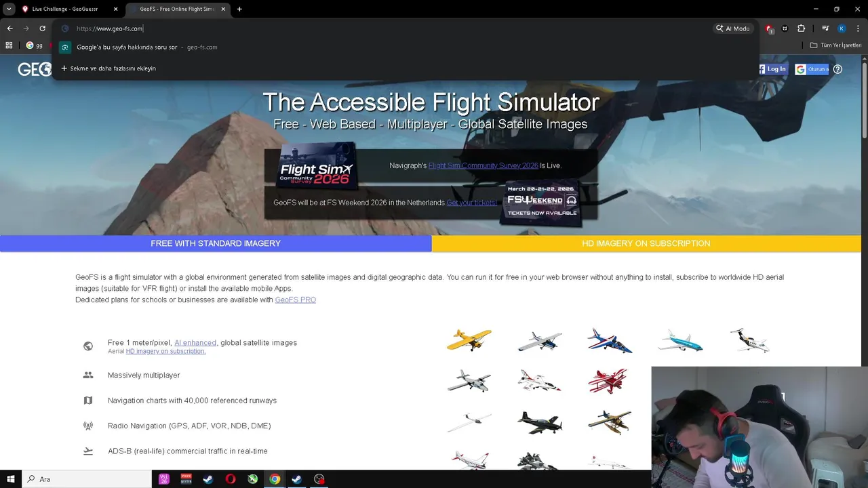Screen dimensions: 868x488
Task: Click the Windows Start button
Action: [x=11, y=479]
